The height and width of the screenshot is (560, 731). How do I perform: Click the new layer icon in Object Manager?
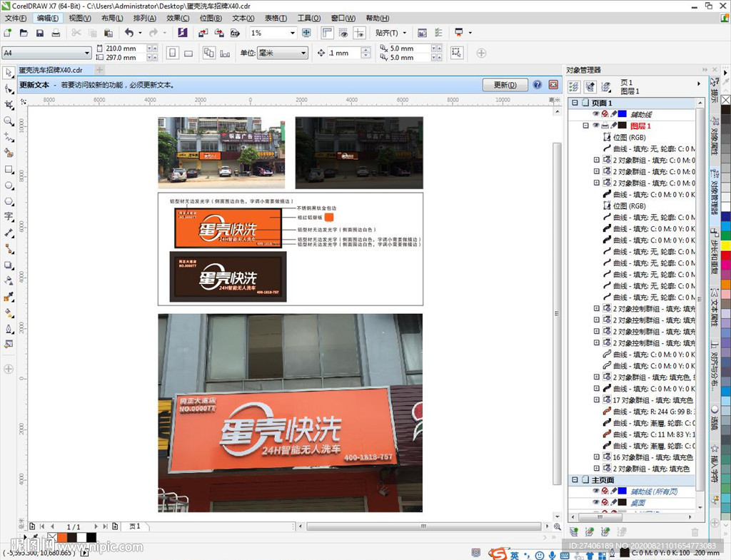click(x=574, y=531)
